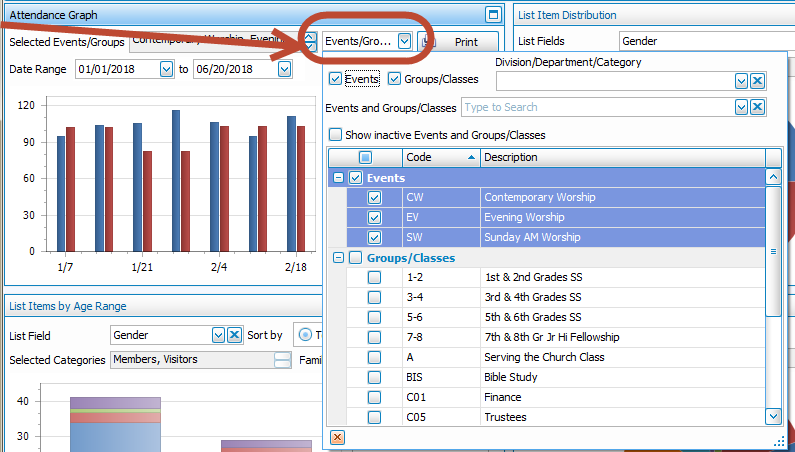Uncheck the Contemporary Worship event

coord(374,198)
